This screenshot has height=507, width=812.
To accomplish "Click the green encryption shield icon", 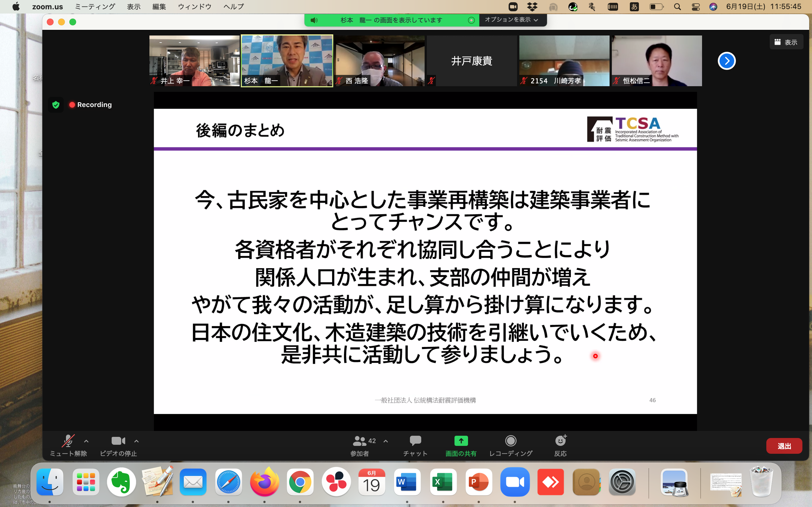I will (56, 105).
